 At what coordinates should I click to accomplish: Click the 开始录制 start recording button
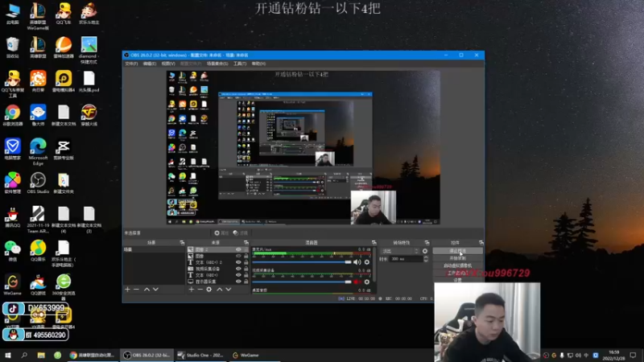(x=457, y=258)
